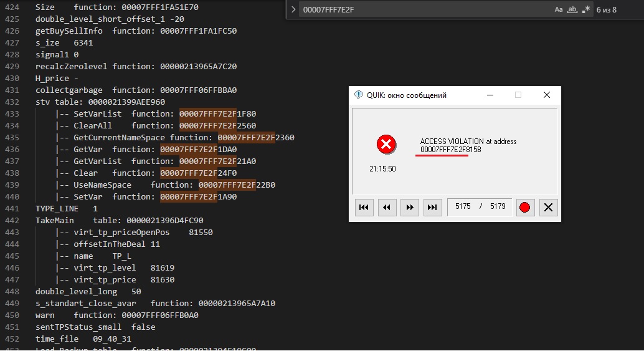The height and width of the screenshot is (351, 644).
Task: Click the QUIK message window info icon
Action: [x=359, y=95]
